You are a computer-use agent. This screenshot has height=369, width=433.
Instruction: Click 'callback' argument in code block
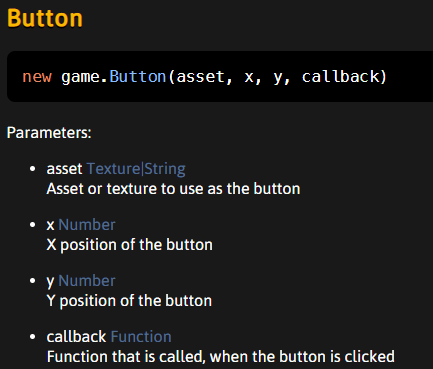341,76
